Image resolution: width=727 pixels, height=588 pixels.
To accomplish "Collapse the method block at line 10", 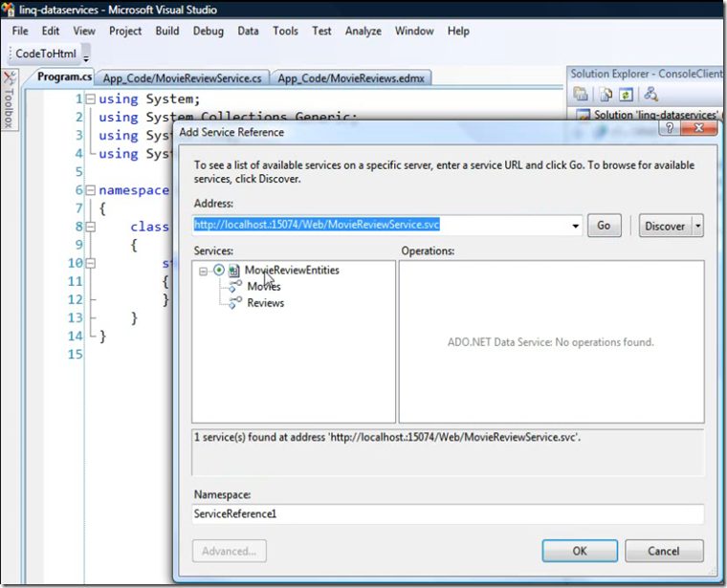I will coord(91,263).
